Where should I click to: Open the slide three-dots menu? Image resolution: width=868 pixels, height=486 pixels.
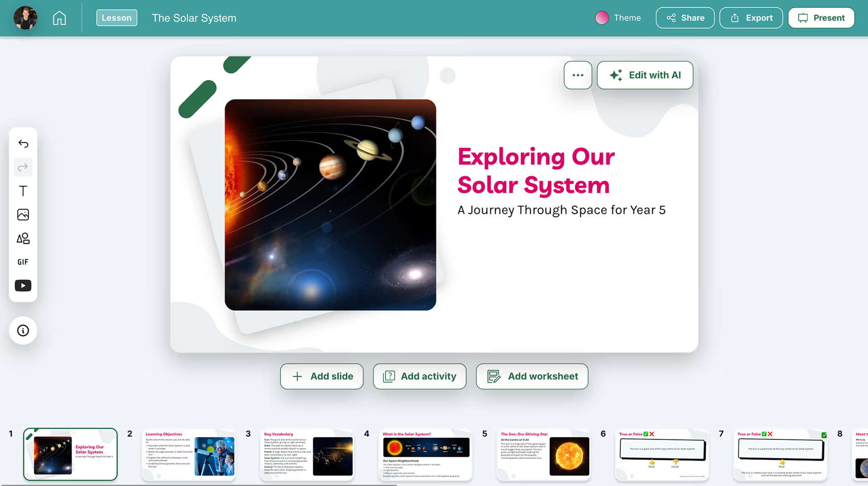click(x=578, y=75)
